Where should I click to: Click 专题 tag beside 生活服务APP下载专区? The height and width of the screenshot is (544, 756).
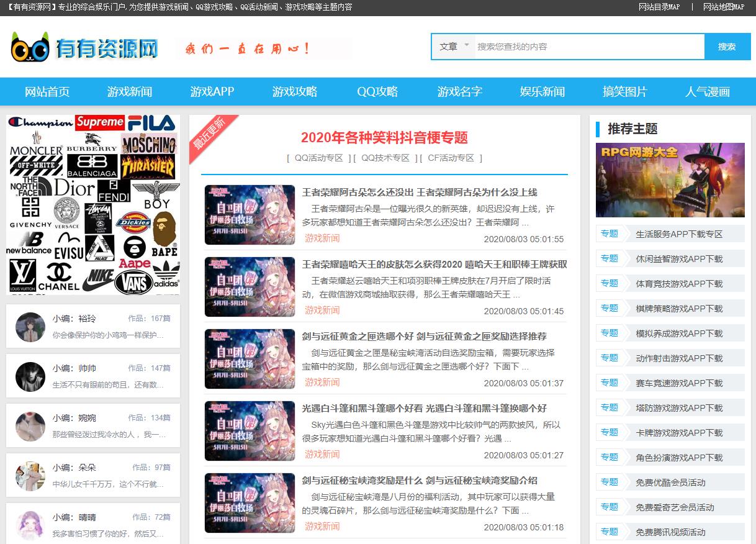pos(610,233)
